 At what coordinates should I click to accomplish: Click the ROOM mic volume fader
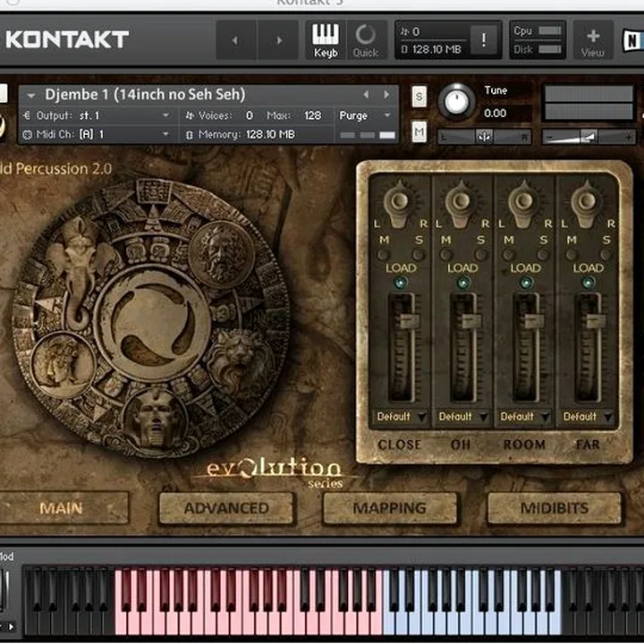pyautogui.click(x=534, y=321)
